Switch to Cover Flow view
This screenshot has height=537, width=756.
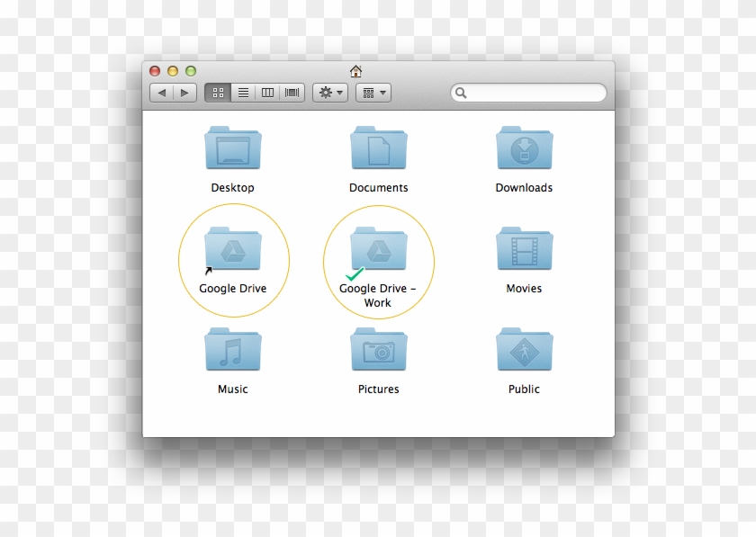[292, 93]
